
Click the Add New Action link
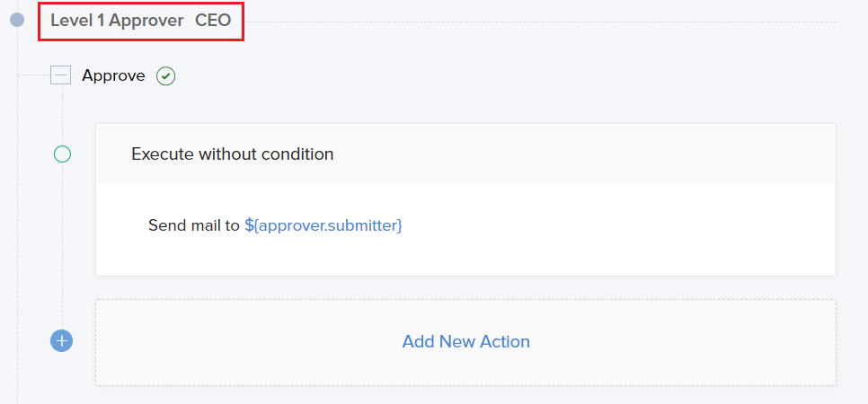pos(465,341)
